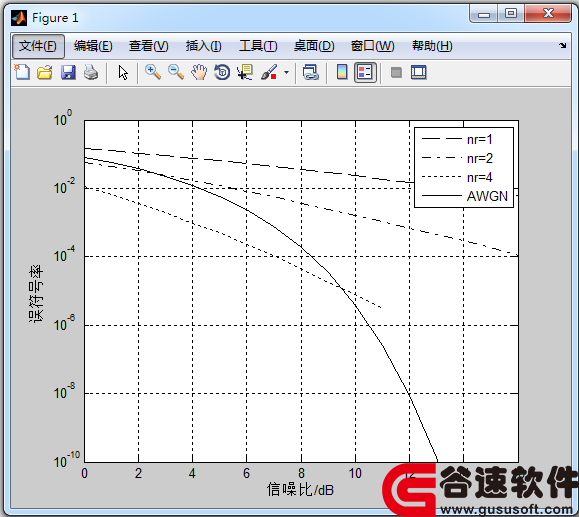The width and height of the screenshot is (579, 517).
Task: Click the Show Plot Tools icon
Action: (419, 72)
